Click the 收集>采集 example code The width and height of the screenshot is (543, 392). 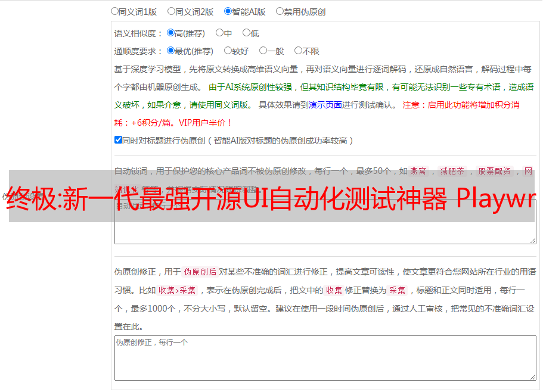(x=177, y=290)
